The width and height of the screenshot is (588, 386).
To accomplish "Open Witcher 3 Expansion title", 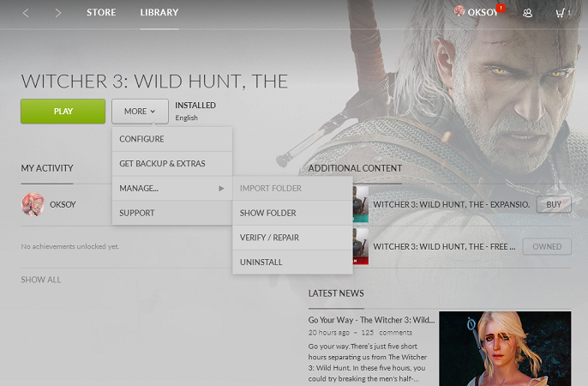I will click(451, 204).
